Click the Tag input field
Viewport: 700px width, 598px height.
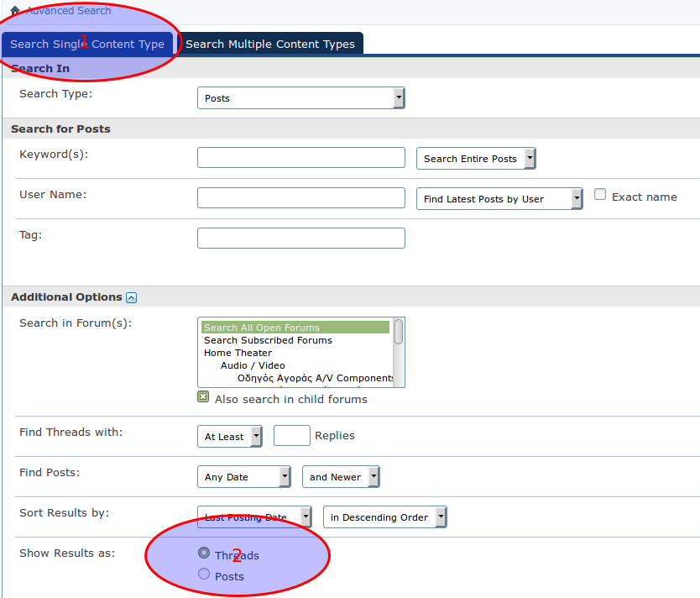coord(300,239)
